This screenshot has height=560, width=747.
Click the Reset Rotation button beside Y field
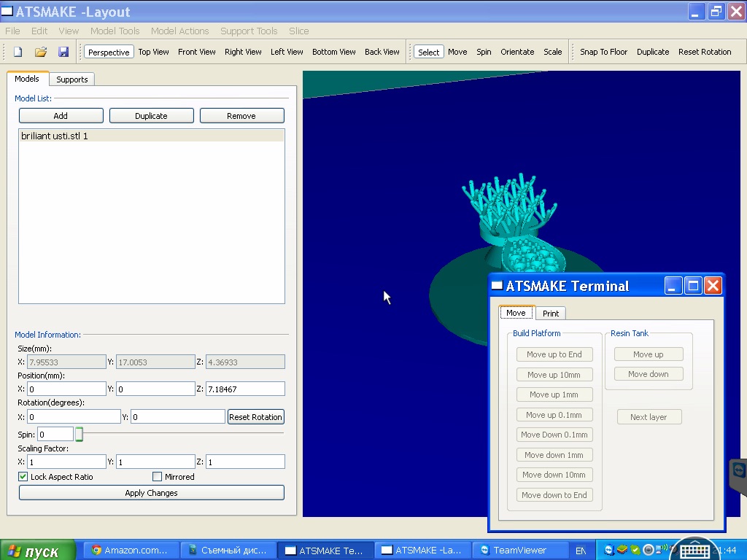pyautogui.click(x=255, y=417)
